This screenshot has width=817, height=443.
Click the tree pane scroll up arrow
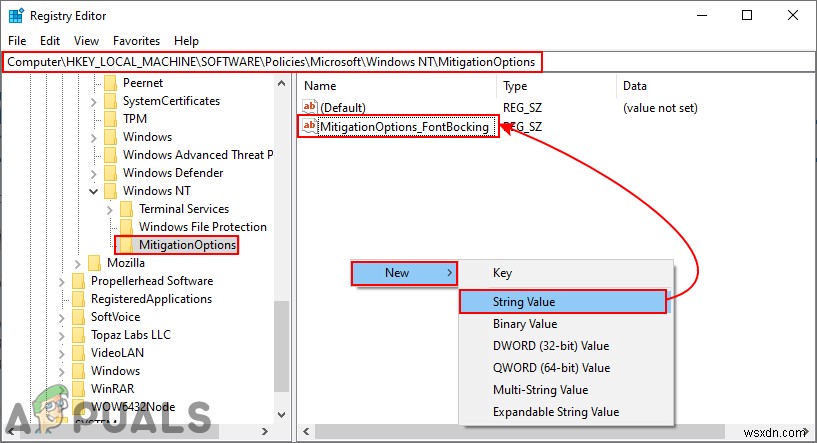pyautogui.click(x=281, y=83)
